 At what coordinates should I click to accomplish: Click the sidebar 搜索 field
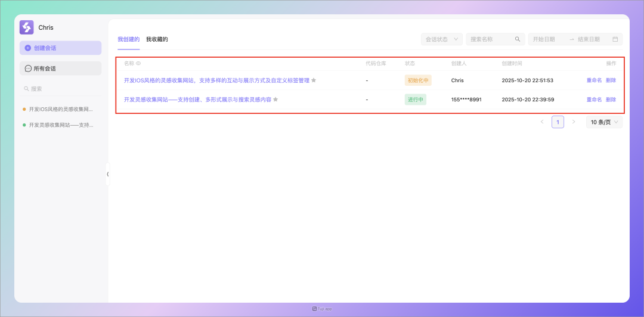60,89
